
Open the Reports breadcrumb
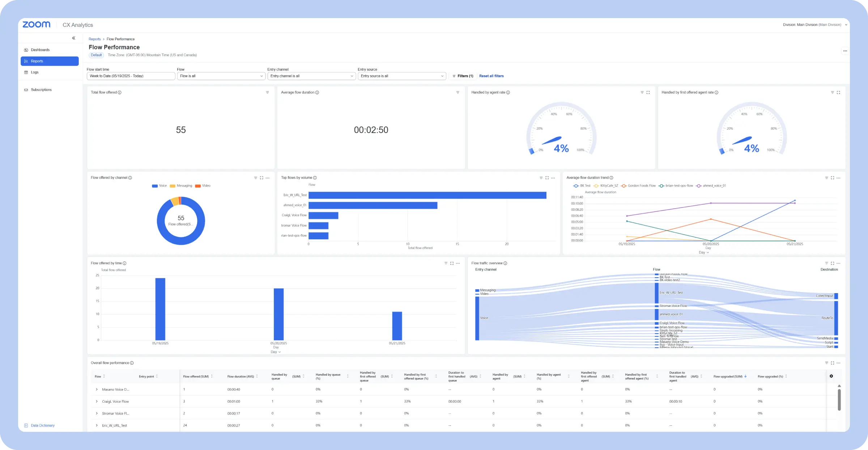[94, 39]
